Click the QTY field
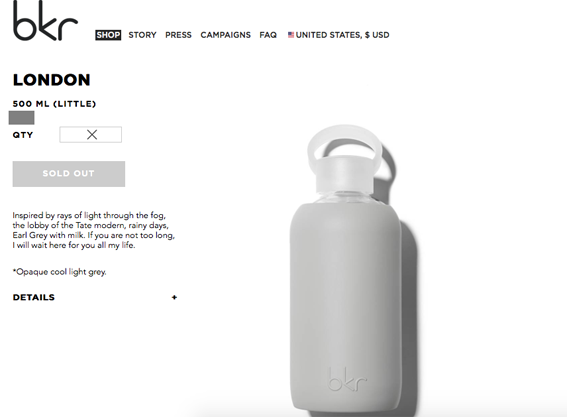This screenshot has height=417, width=567. pyautogui.click(x=90, y=135)
